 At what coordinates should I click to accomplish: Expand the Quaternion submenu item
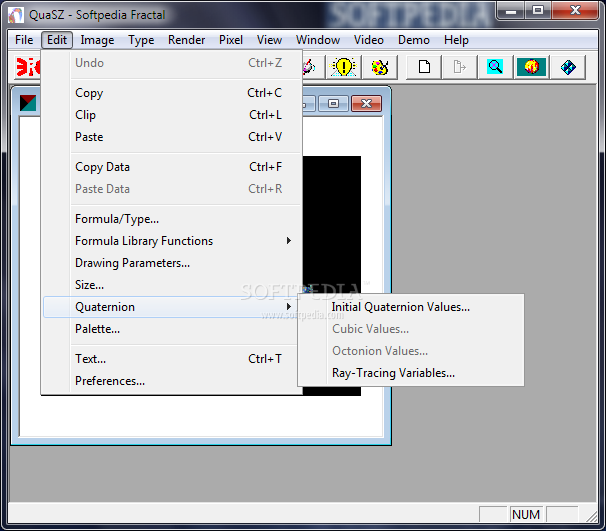(172, 307)
